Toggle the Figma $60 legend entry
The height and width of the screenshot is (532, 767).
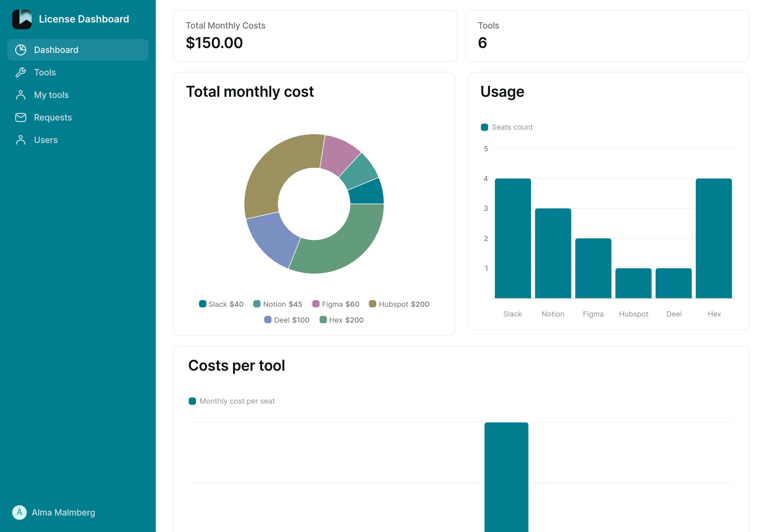click(335, 304)
